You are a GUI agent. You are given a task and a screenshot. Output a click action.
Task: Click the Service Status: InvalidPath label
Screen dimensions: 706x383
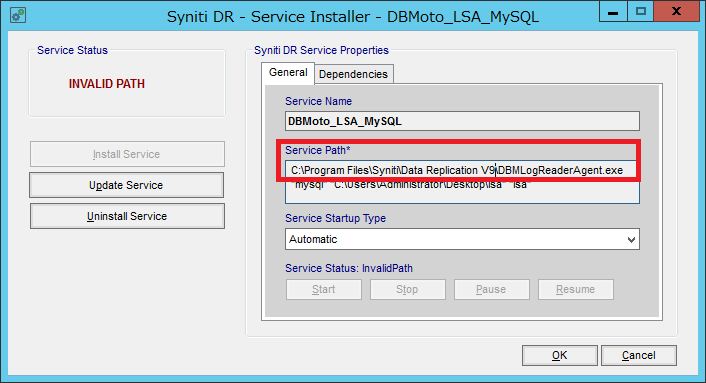tap(349, 268)
